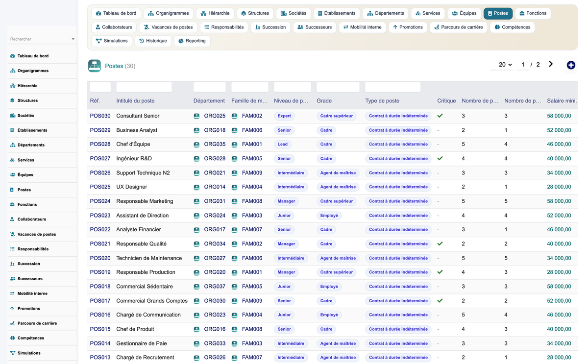Click the Responsabilités list icon in the sidebar
Screen dimensions: 588x364
pos(12,249)
